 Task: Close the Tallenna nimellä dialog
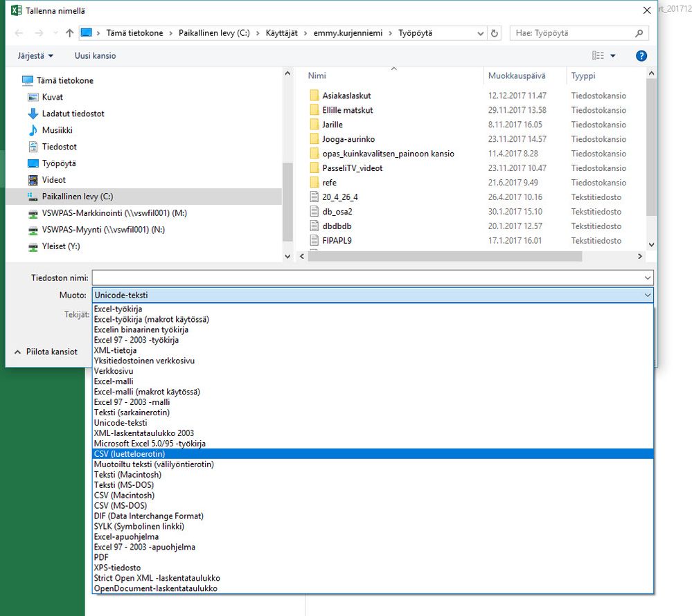[x=646, y=10]
